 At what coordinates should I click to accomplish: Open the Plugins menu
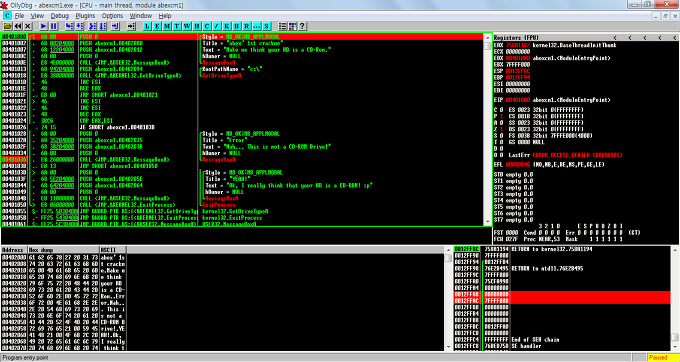(85, 16)
